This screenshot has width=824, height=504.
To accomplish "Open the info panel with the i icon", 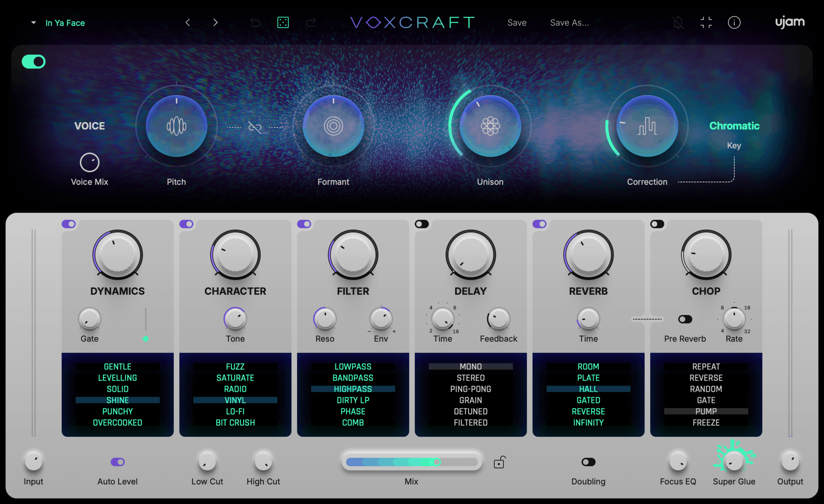I will coord(734,22).
